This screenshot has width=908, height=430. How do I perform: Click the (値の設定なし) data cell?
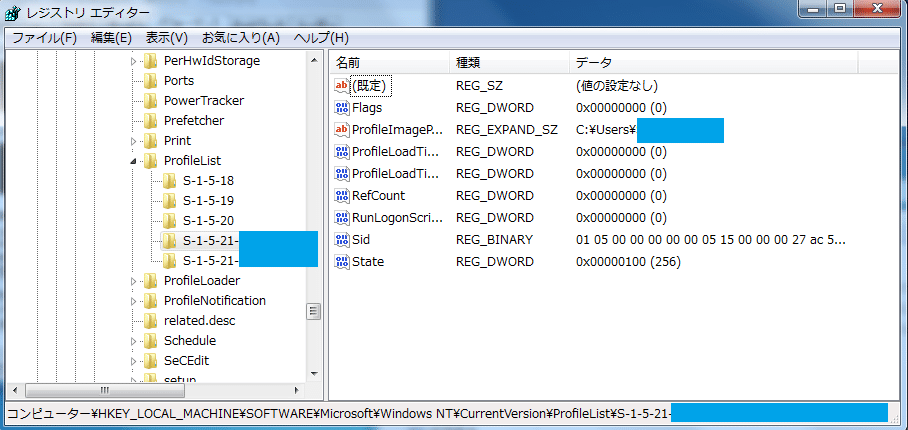tap(617, 86)
